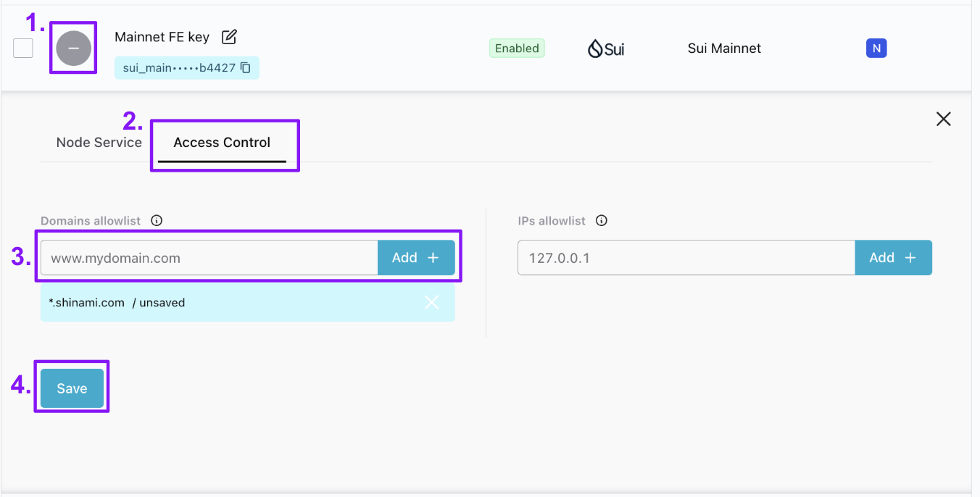980x497 pixels.
Task: Click the Sui network logo
Action: (x=605, y=49)
